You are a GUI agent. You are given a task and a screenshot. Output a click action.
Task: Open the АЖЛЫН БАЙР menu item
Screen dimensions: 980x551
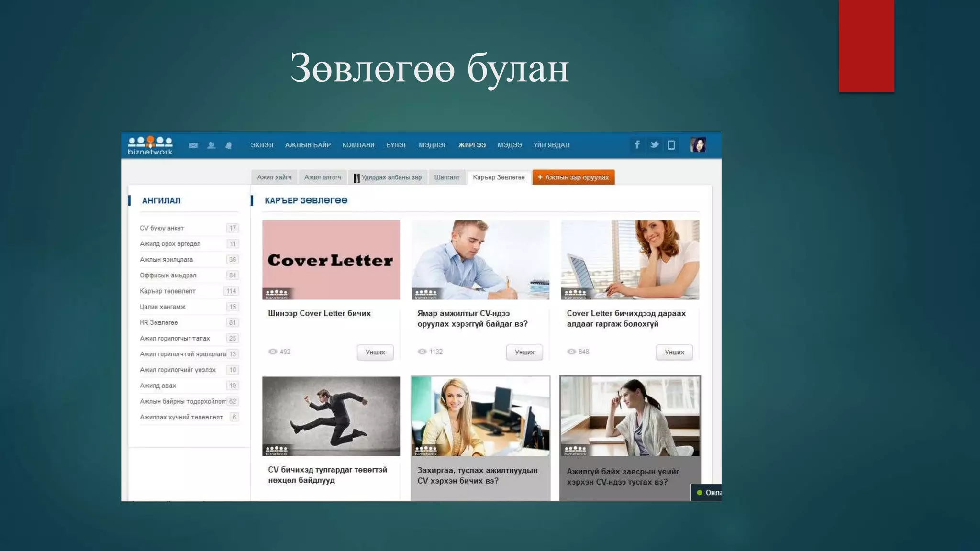pos(308,145)
